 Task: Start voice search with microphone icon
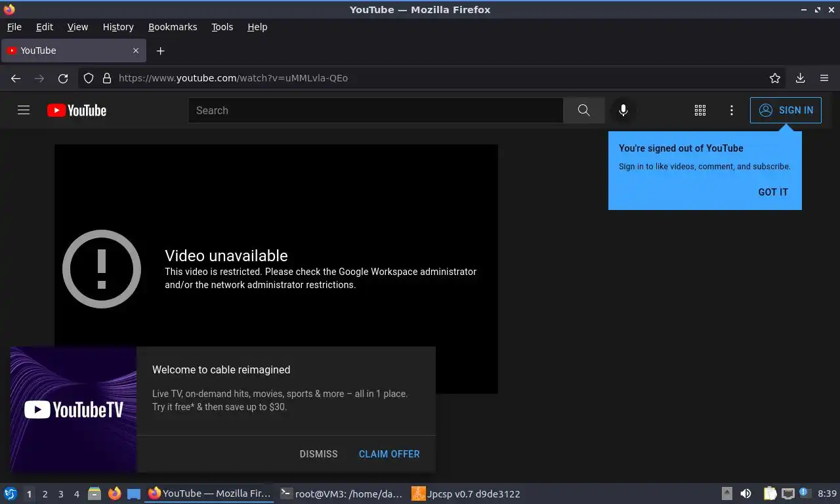pyautogui.click(x=623, y=110)
